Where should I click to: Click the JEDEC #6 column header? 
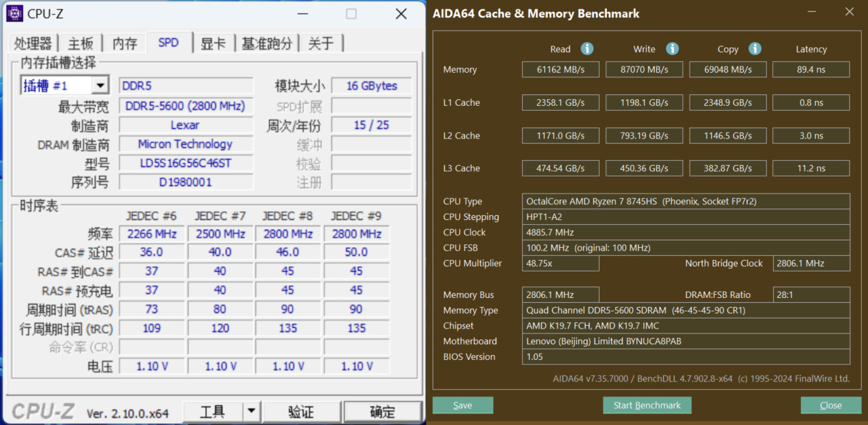(x=152, y=216)
